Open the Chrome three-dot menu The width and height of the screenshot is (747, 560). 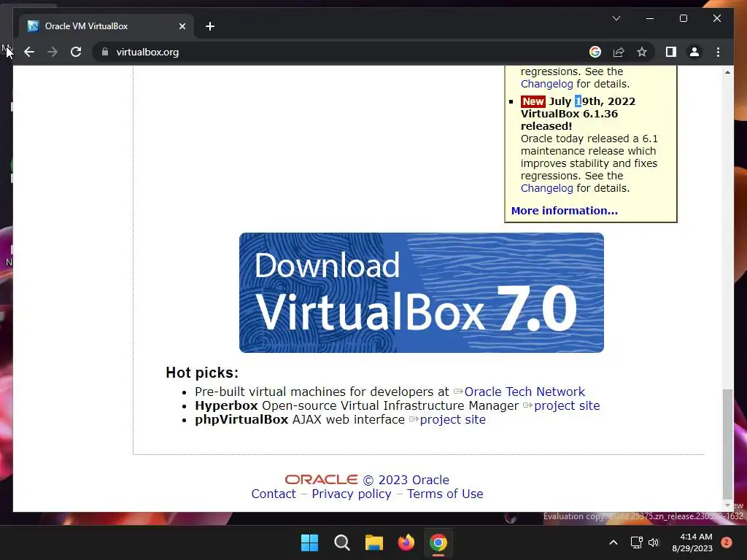(x=718, y=52)
